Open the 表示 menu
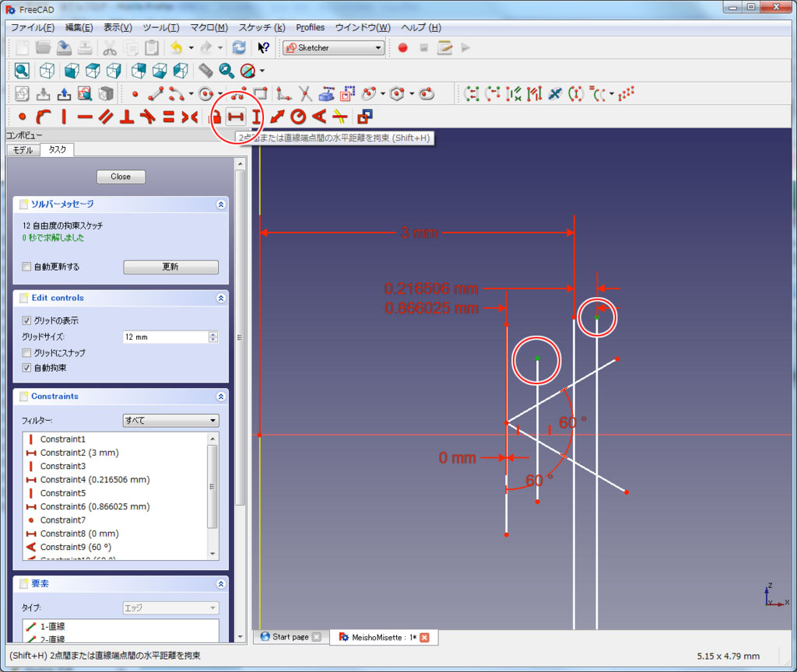The height and width of the screenshot is (672, 797). point(118,27)
